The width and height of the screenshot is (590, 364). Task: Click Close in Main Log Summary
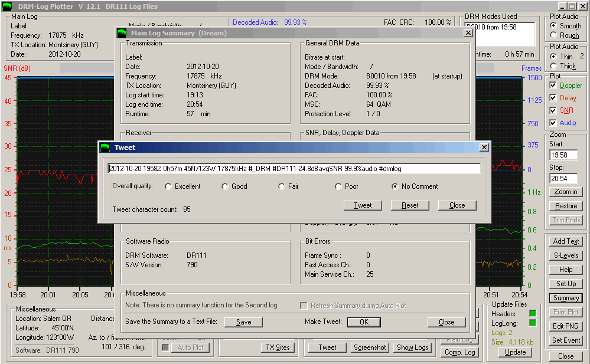pyautogui.click(x=446, y=322)
